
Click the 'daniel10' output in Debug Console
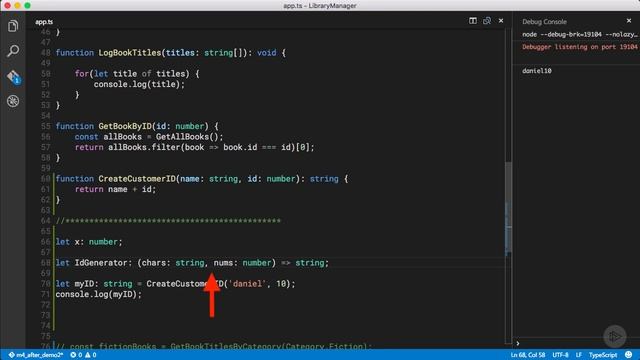point(536,71)
